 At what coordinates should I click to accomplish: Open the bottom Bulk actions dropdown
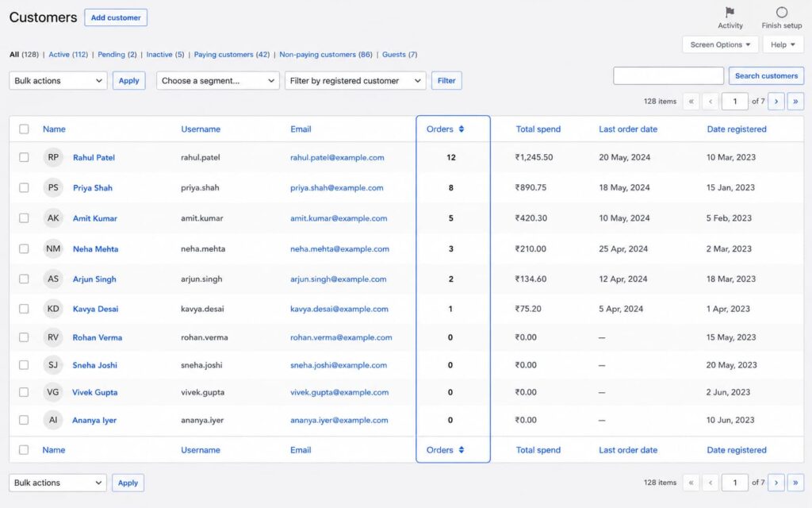(x=58, y=483)
